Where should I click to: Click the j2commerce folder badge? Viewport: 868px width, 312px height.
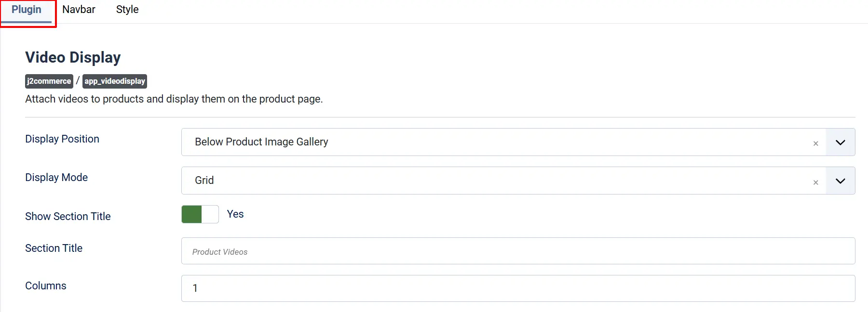point(49,81)
